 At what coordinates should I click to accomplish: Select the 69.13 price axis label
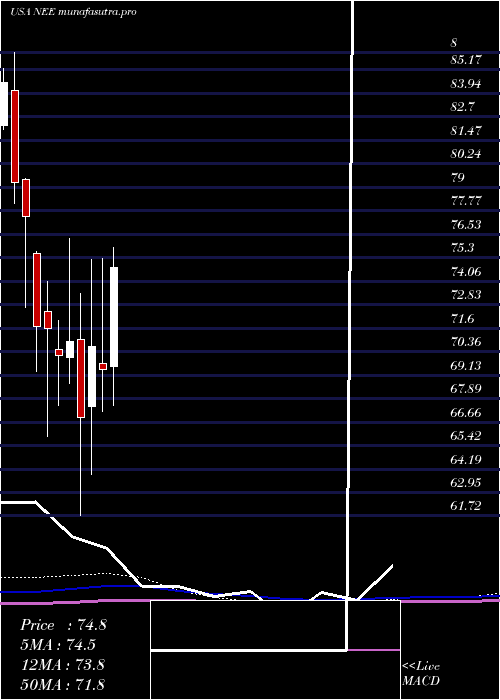(x=466, y=366)
